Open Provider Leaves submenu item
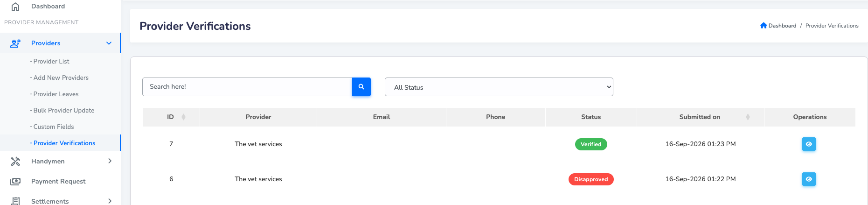Image resolution: width=868 pixels, height=205 pixels. click(56, 94)
